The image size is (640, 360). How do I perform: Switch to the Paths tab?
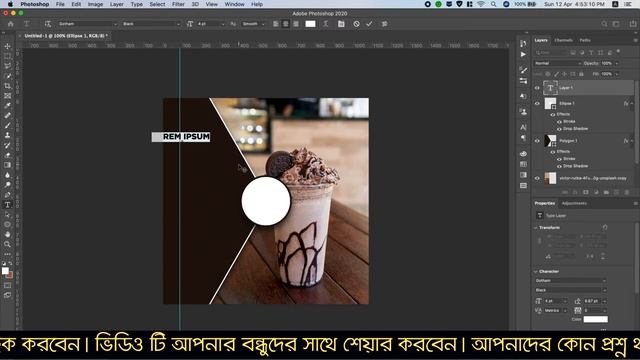point(585,40)
